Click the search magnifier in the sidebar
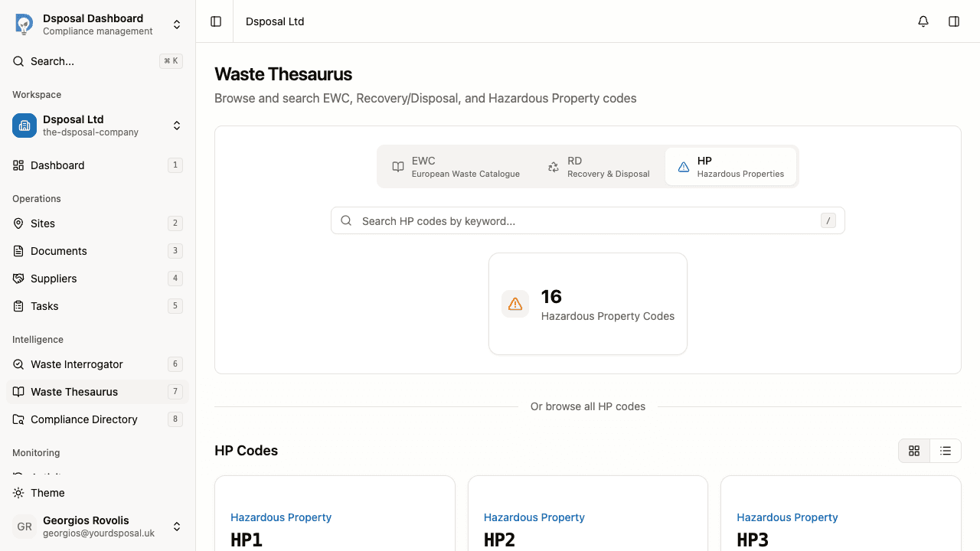The height and width of the screenshot is (551, 980). pos(18,61)
